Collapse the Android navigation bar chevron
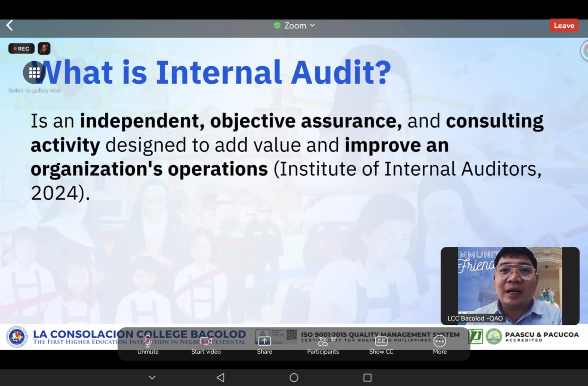 point(152,377)
